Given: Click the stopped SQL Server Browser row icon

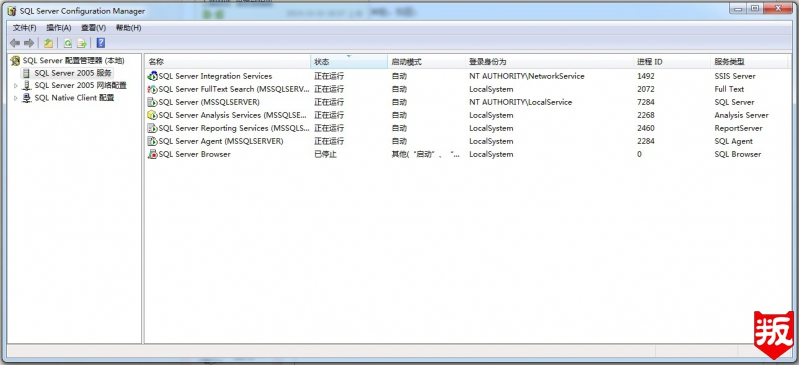Looking at the screenshot, I should point(152,154).
